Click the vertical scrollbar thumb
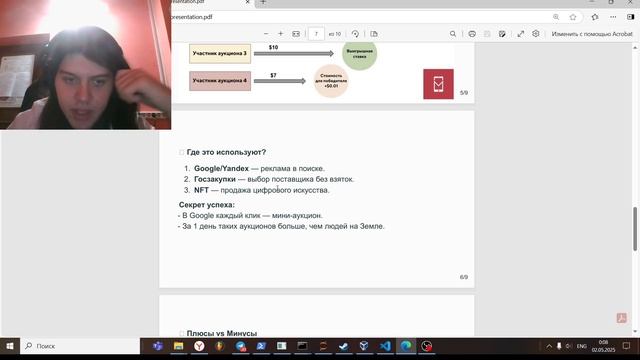The height and width of the screenshot is (360, 640). (635, 229)
